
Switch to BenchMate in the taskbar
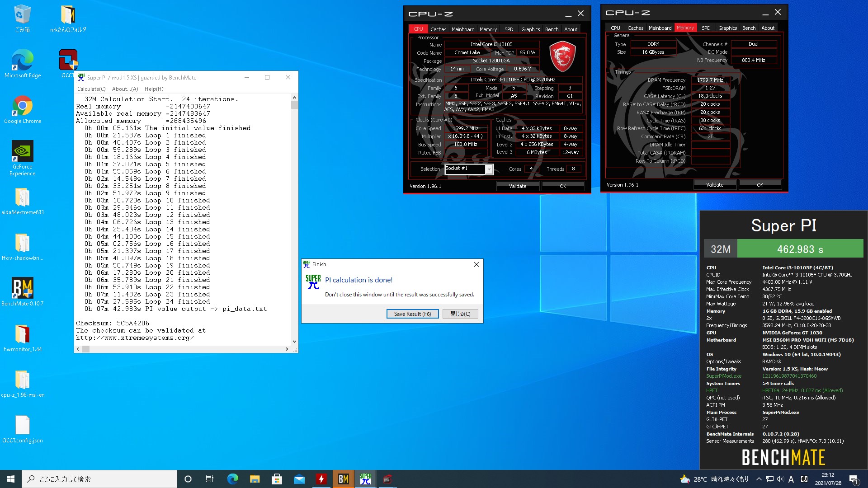tap(343, 479)
